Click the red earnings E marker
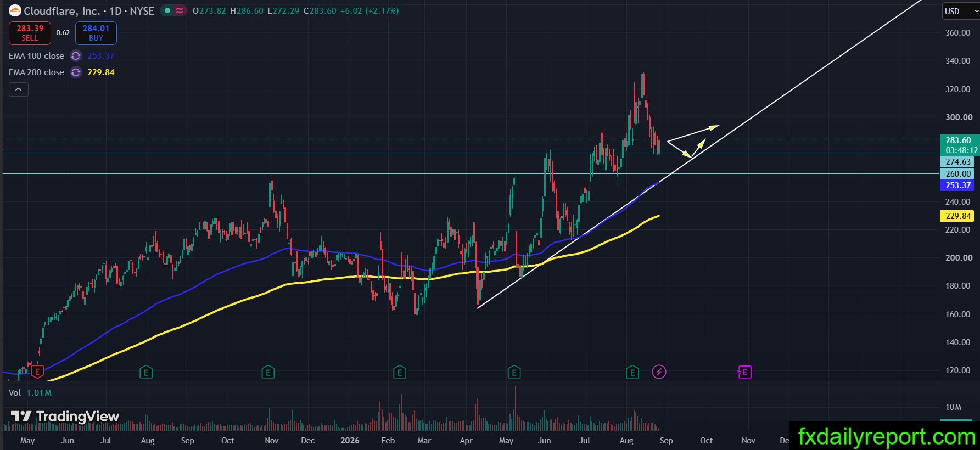Screen dimensions: 980x450 37,372
